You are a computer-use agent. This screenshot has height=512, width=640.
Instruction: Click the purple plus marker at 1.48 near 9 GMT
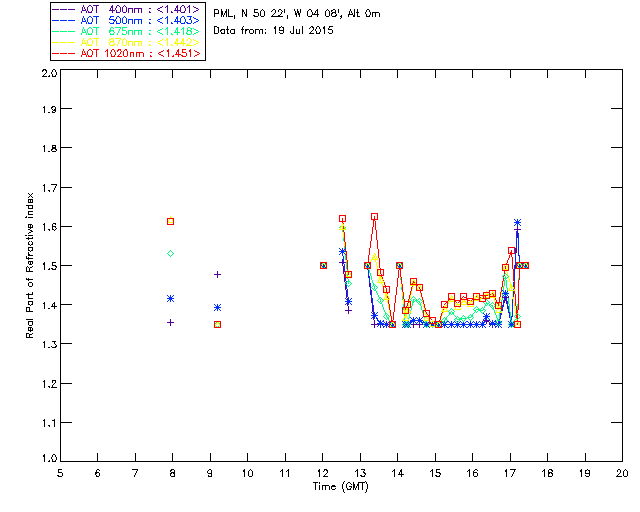click(218, 274)
